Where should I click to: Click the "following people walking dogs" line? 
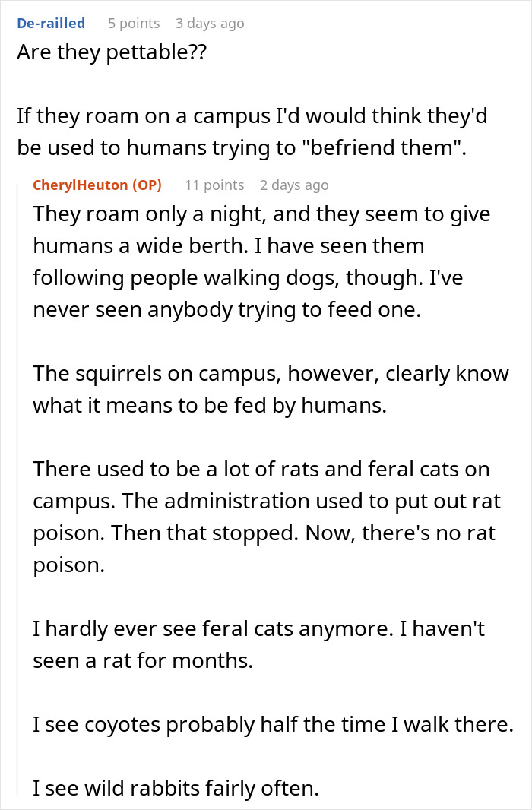248,278
